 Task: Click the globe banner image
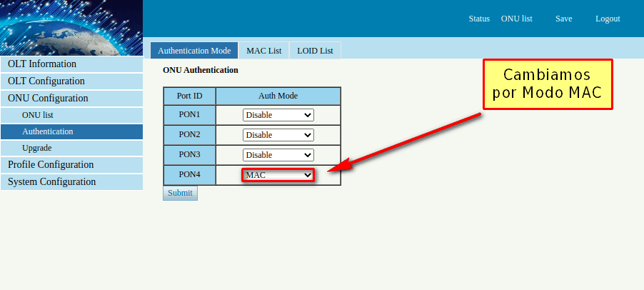[x=71, y=28]
